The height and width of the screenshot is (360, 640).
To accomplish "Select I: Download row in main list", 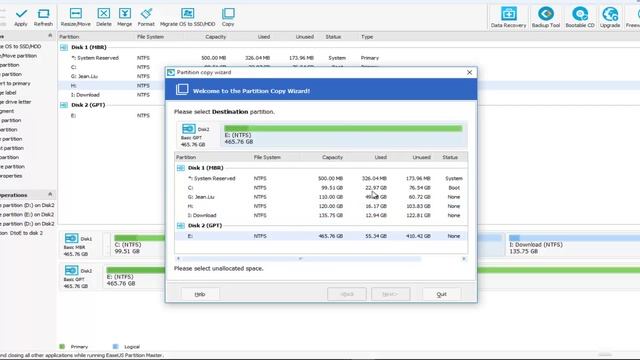I will point(112,95).
